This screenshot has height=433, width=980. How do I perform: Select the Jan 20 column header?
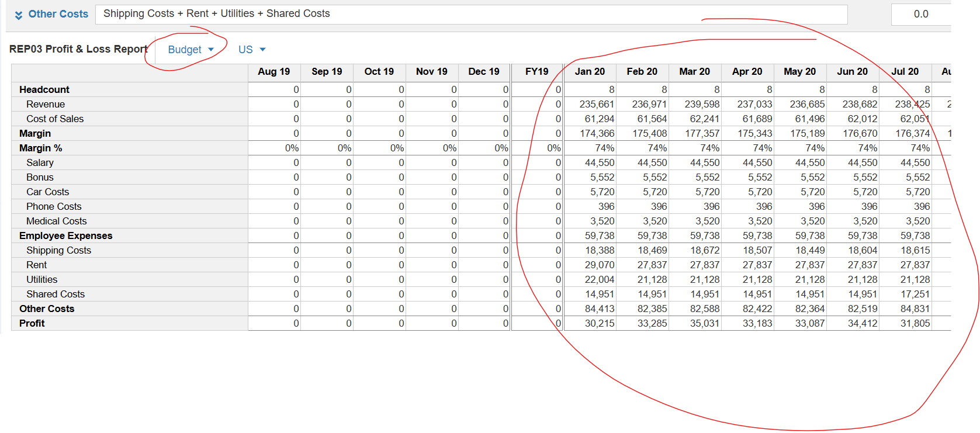tap(590, 72)
